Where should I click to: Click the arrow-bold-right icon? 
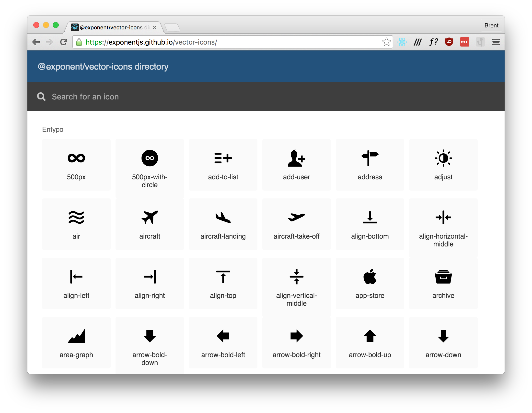(296, 336)
